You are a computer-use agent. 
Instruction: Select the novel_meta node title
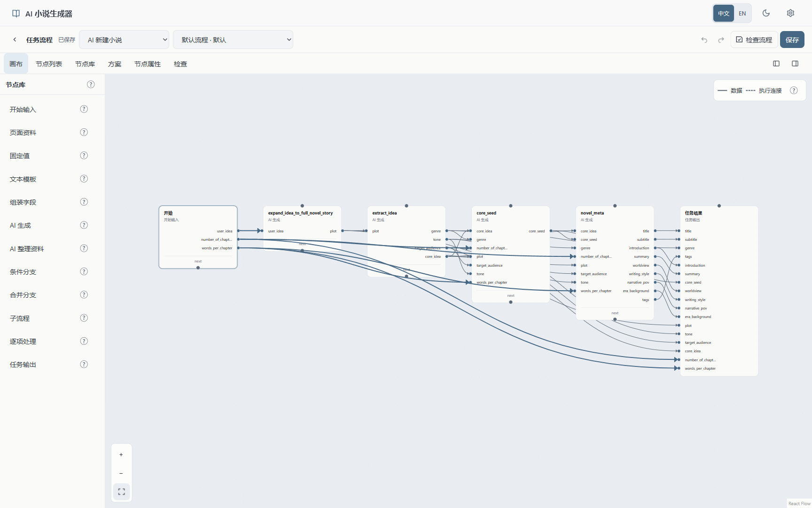pos(592,213)
